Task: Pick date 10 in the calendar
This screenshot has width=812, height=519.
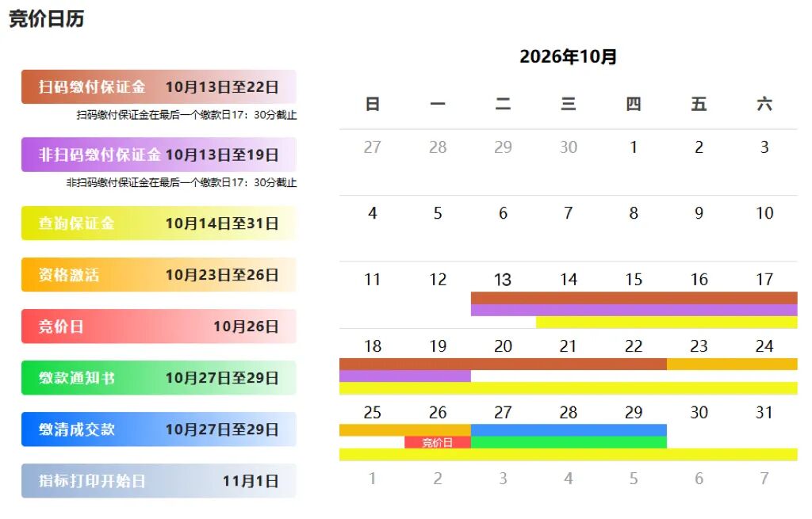Action: pyautogui.click(x=764, y=213)
